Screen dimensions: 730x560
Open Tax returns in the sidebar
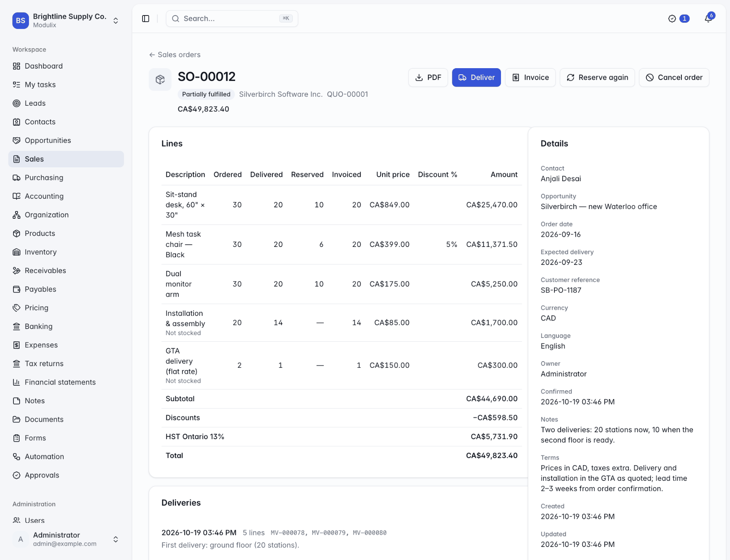point(66,364)
